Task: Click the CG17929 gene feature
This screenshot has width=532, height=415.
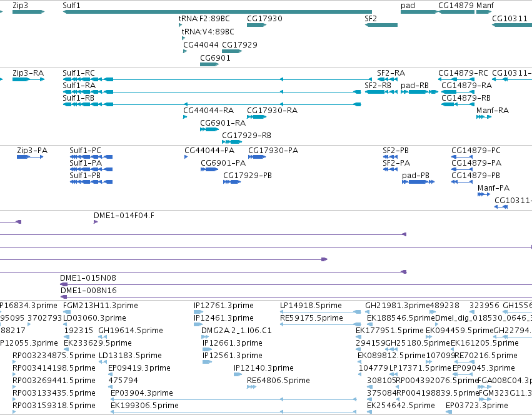Action: pos(232,51)
